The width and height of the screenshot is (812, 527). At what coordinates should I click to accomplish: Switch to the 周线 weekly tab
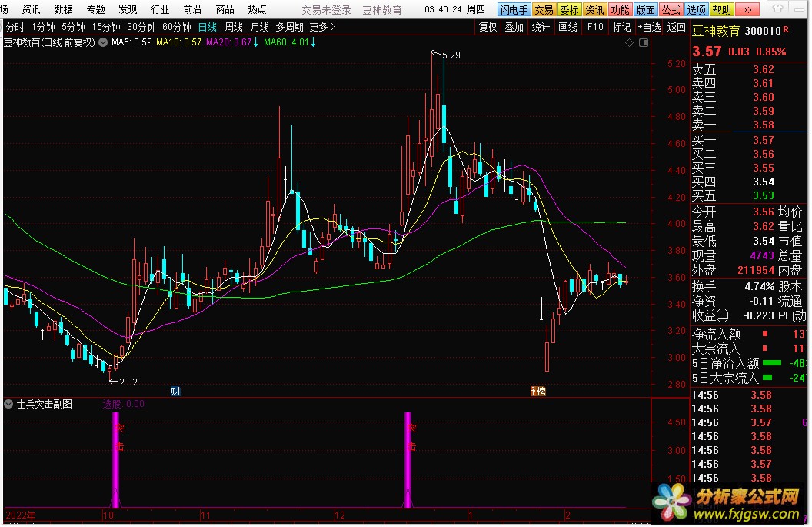pyautogui.click(x=234, y=27)
